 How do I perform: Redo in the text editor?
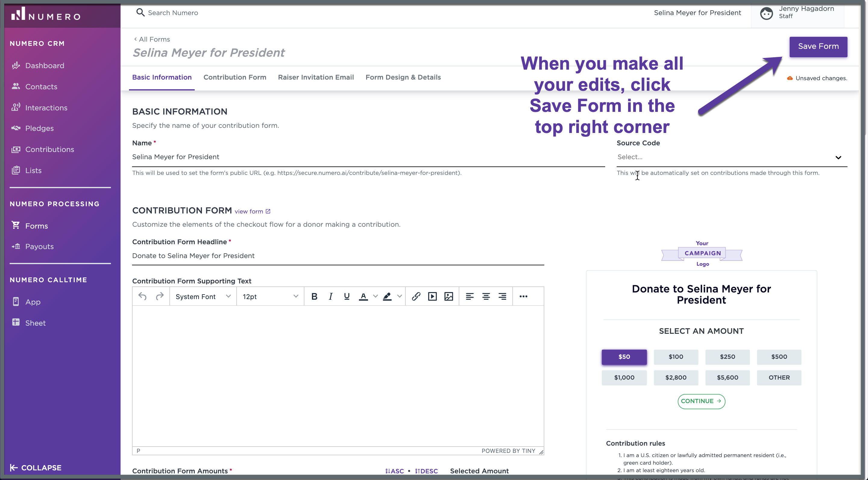point(160,296)
